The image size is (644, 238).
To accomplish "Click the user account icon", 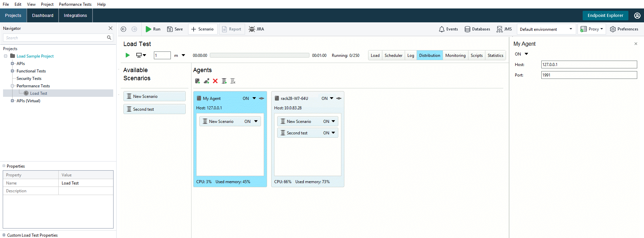I will coord(637,16).
